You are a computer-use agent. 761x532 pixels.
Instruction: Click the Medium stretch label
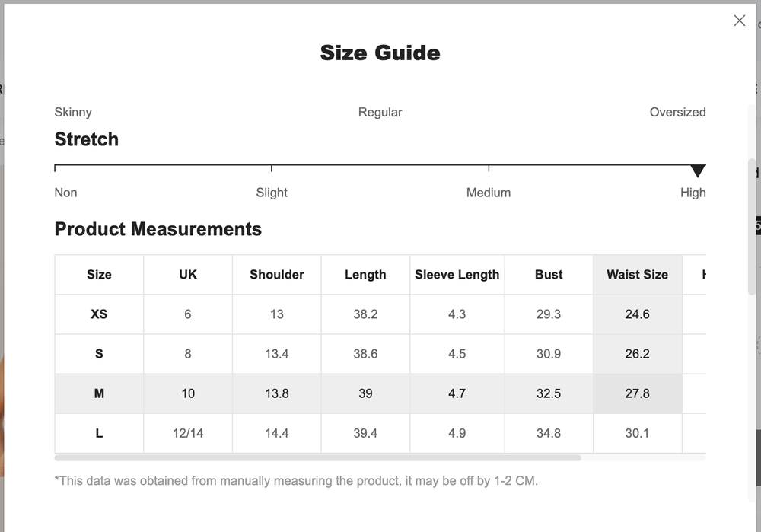click(x=489, y=193)
